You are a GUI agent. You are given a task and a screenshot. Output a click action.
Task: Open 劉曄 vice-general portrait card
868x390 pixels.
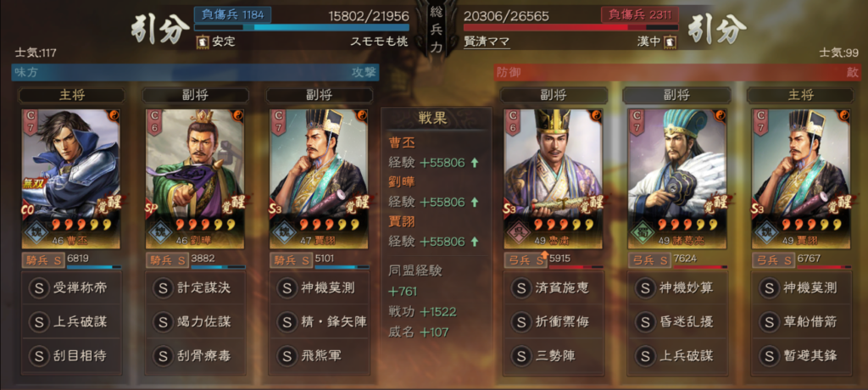[x=195, y=178]
